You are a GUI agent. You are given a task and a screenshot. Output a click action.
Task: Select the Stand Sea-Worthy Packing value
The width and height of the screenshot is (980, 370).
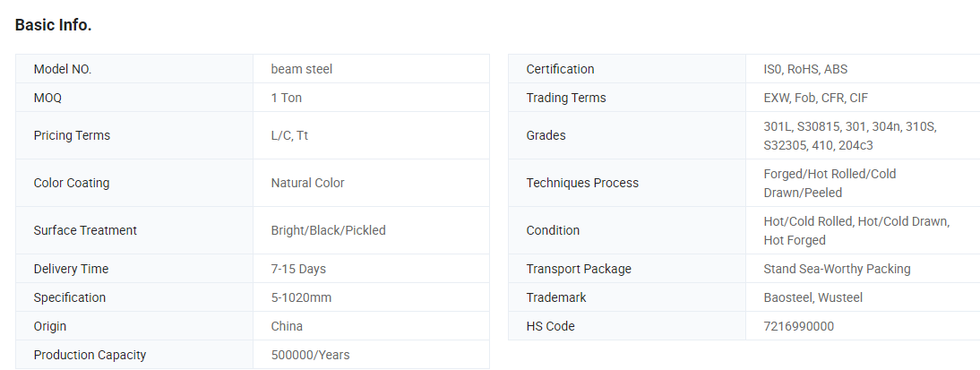[x=837, y=269]
